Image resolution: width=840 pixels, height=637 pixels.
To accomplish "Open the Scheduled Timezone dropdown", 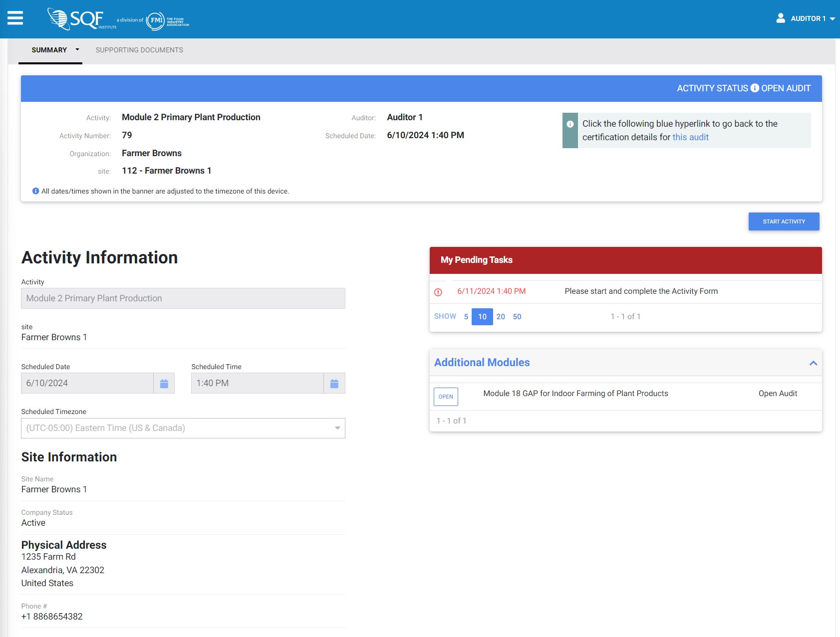I will (x=183, y=428).
